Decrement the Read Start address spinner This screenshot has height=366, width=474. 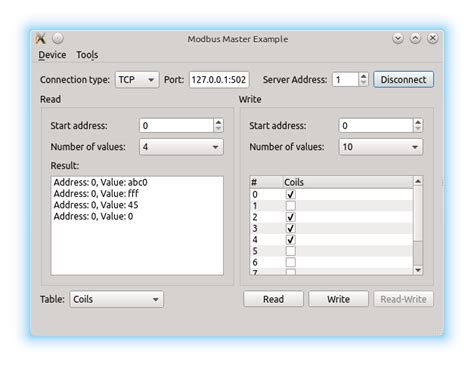click(218, 129)
